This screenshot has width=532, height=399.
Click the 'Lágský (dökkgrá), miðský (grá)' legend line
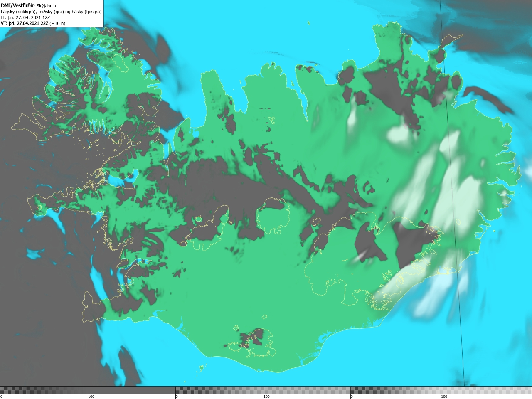pyautogui.click(x=51, y=12)
